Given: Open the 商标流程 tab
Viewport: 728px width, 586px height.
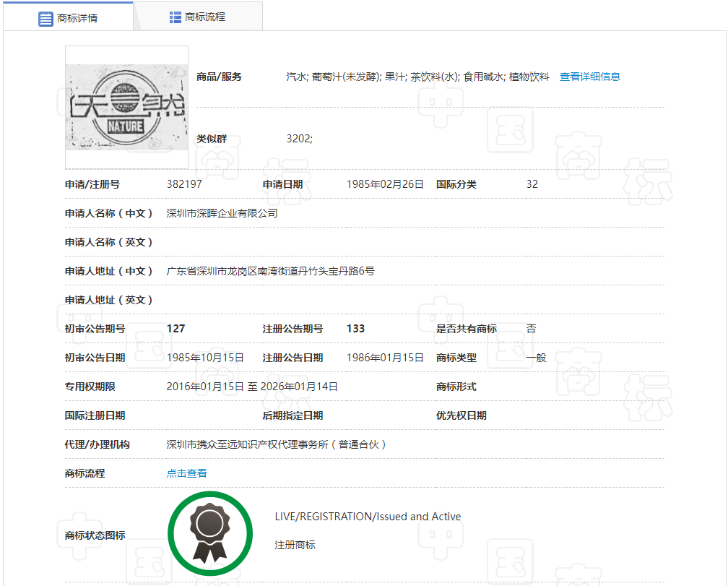Looking at the screenshot, I should tap(198, 17).
